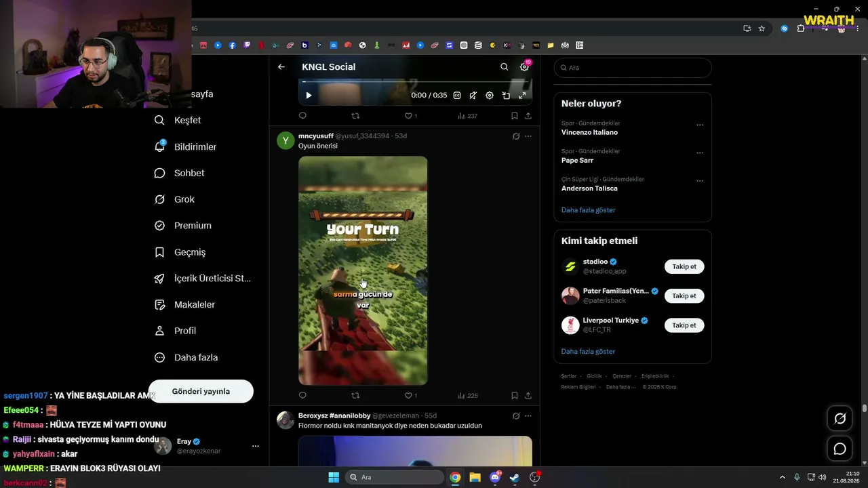Open the Windows Start menu
Viewport: 868px width, 488px height.
(x=334, y=477)
